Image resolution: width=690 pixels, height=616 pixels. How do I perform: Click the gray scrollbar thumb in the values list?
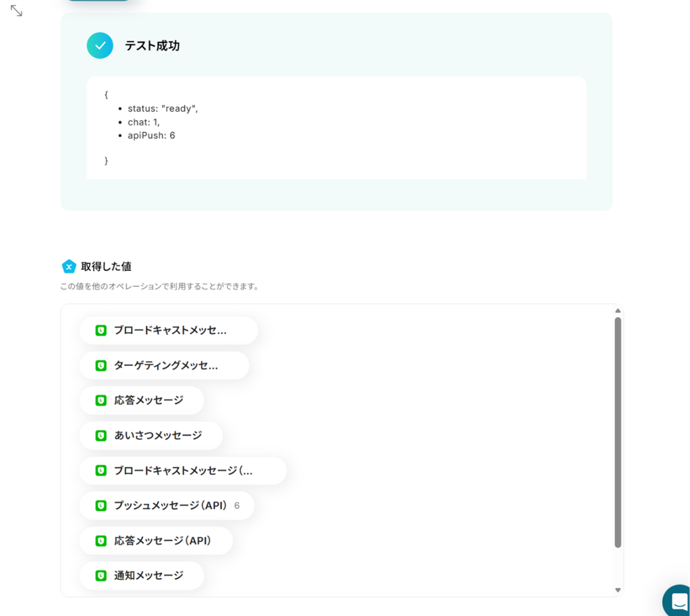(x=618, y=431)
